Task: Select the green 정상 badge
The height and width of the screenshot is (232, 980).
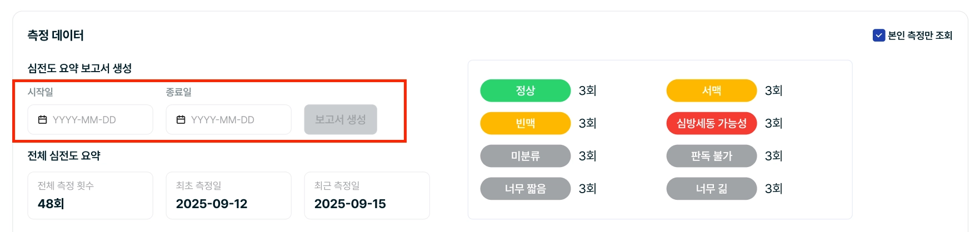Action: 525,90
